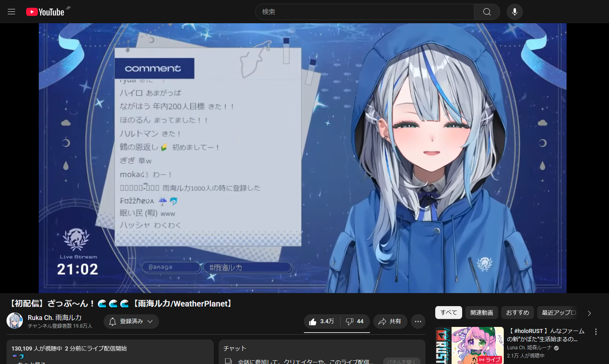The height and width of the screenshot is (364, 609).
Task: Go to the YouTube home logo
Action: coord(45,12)
